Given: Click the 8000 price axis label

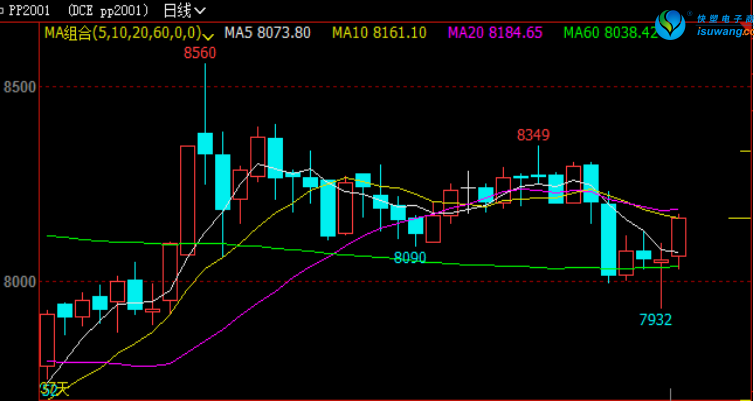Looking at the screenshot, I should pyautogui.click(x=20, y=282).
